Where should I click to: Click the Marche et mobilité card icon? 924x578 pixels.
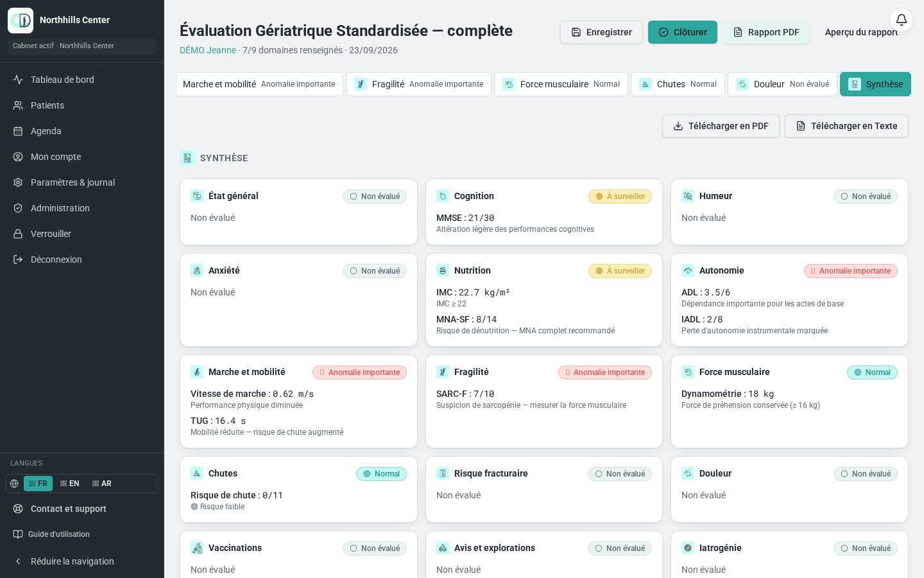click(197, 372)
